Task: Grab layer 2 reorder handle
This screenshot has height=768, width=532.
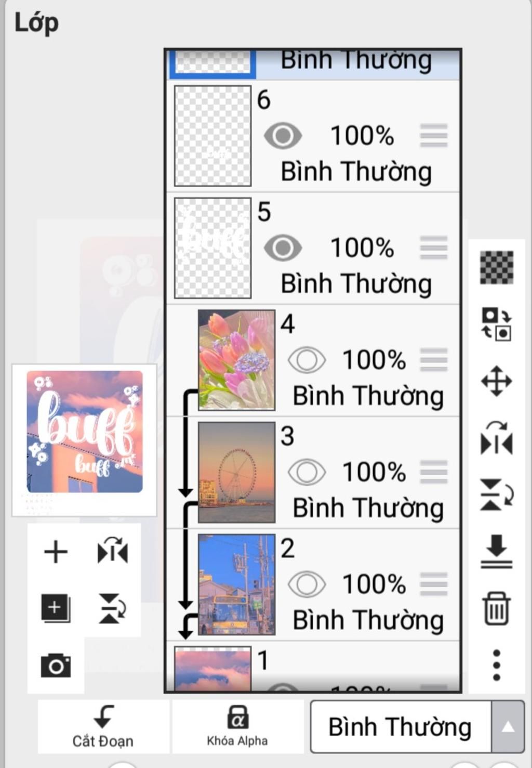Action: point(433,584)
